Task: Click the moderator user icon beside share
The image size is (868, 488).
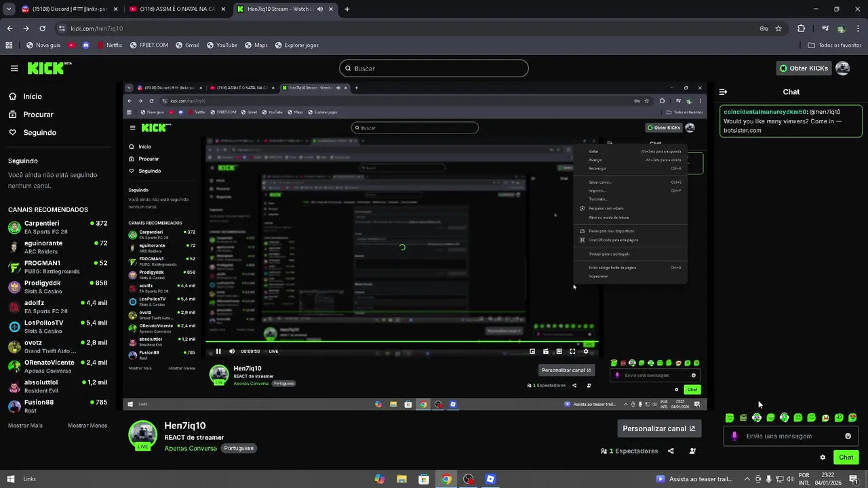Action: [692, 451]
